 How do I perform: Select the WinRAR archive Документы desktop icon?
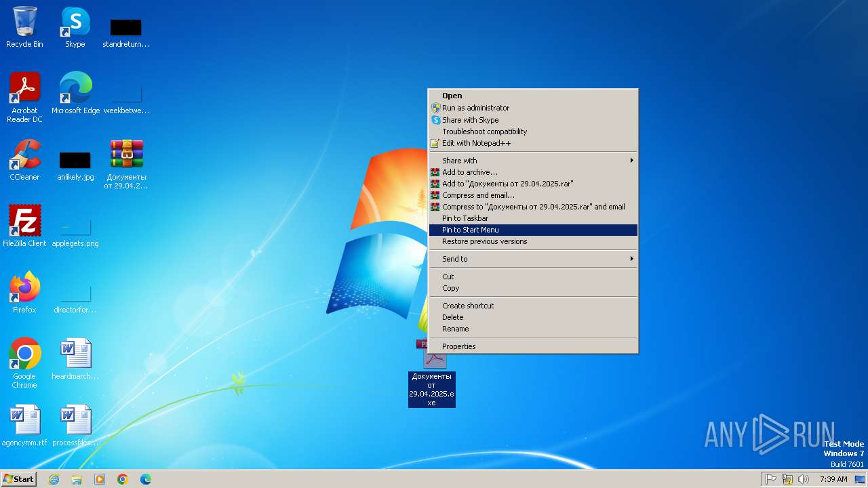pyautogui.click(x=126, y=164)
